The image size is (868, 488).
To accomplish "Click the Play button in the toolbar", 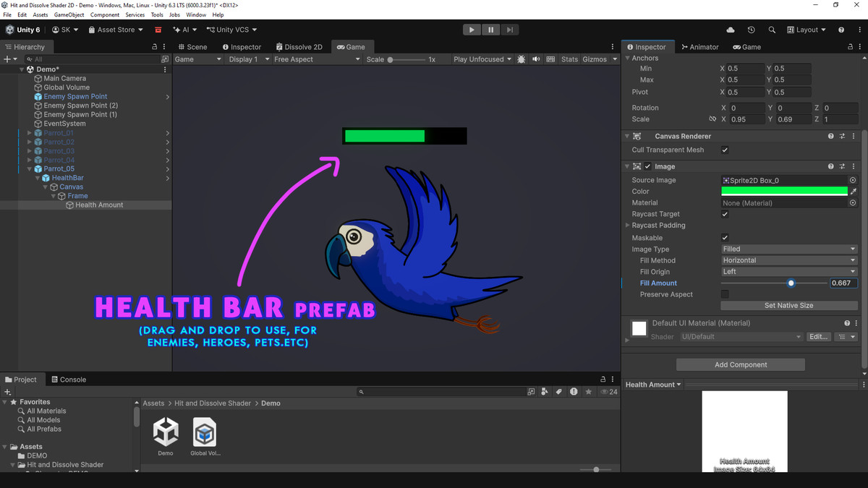I will click(472, 30).
